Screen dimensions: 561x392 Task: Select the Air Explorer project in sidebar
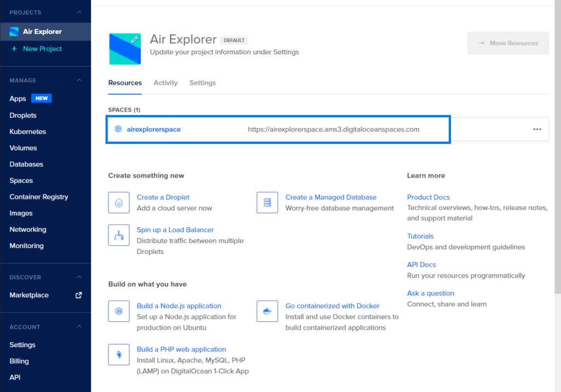(x=45, y=31)
